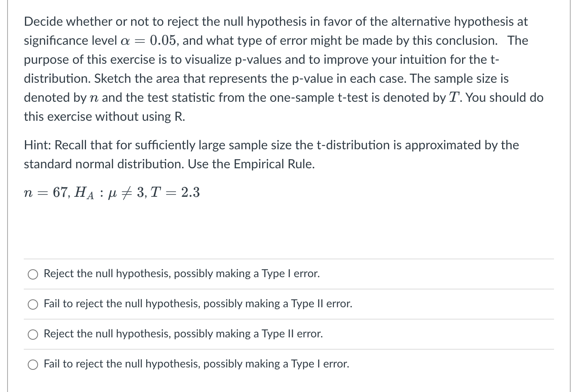Click the 'Type II error' rejection answer text
The width and height of the screenshot is (577, 392).
pos(183,334)
